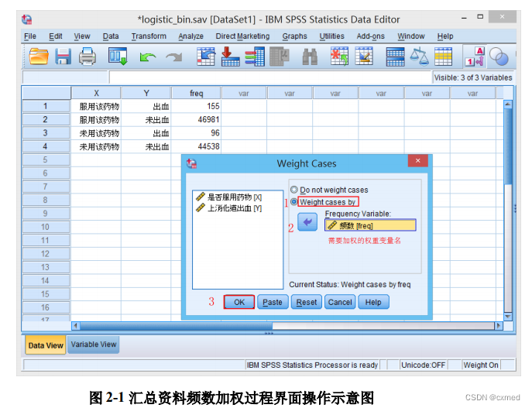This screenshot has width=532, height=408.
Task: Click the grayed Run descriptive statistics icon
Action: [x=280, y=57]
